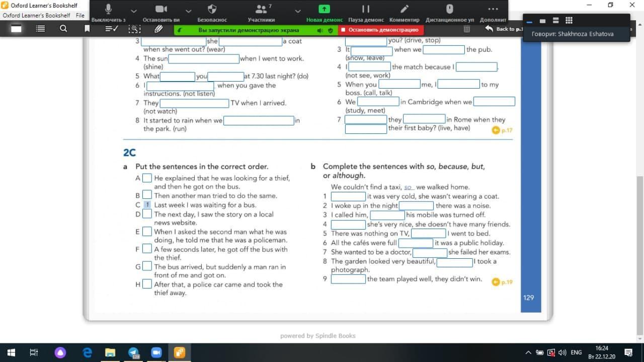Expand arrow next to Участники
The image size is (644, 362).
point(298,11)
